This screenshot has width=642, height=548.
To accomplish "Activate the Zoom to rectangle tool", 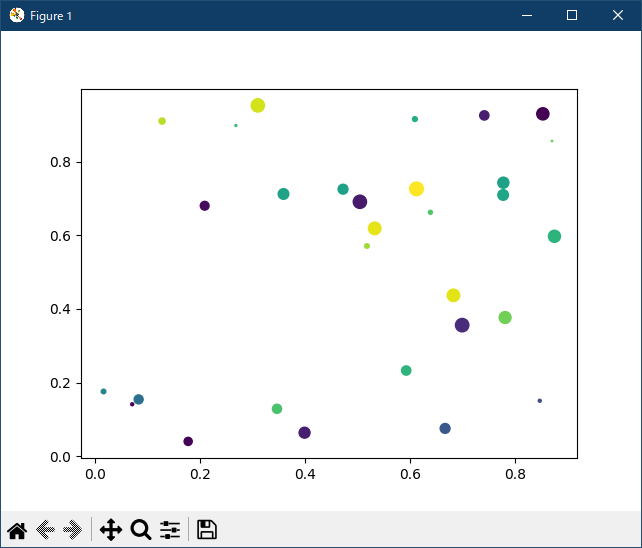I will [x=141, y=530].
